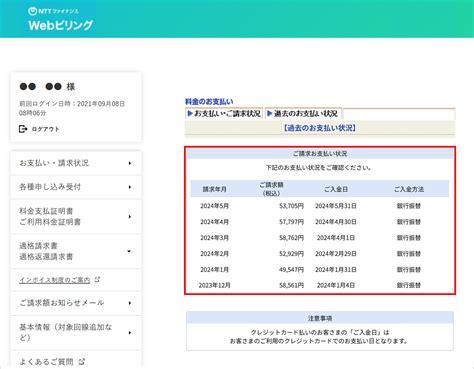The height and width of the screenshot is (369, 474).
Task: Open the 各種申し込み受付 sidebar menu
Action: 76,187
